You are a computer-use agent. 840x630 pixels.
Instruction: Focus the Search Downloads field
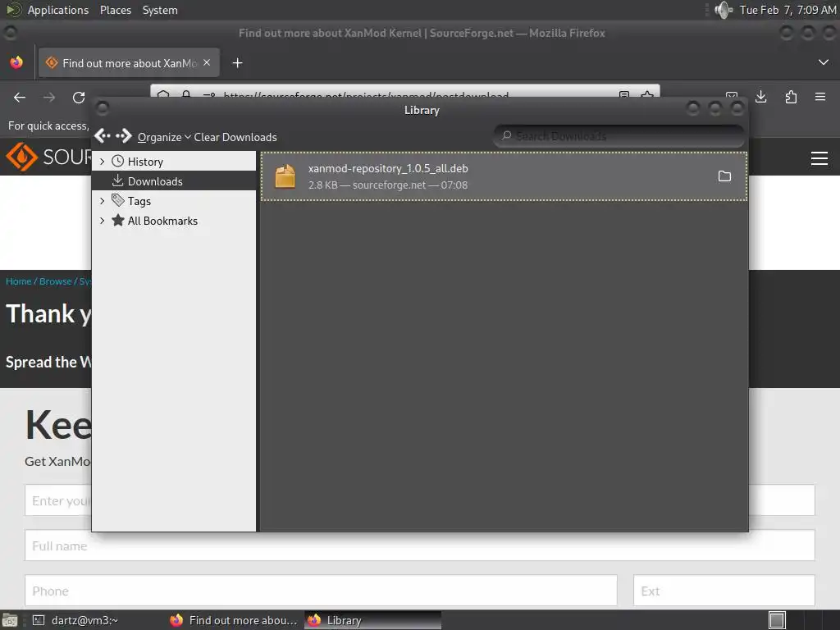[619, 136]
